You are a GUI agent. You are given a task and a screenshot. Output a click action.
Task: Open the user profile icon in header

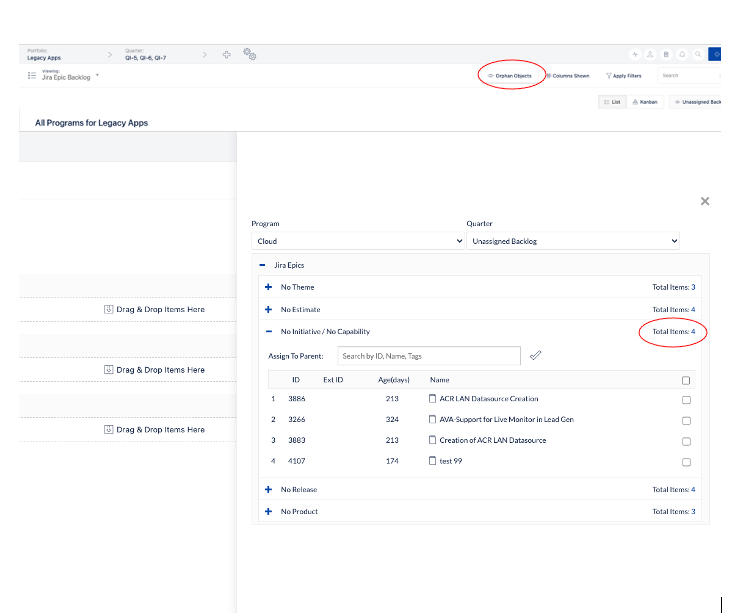650,55
